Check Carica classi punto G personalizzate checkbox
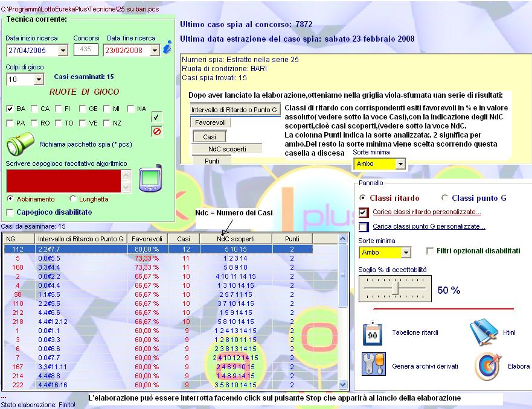Screen dimensions: 532x409 (x=363, y=227)
